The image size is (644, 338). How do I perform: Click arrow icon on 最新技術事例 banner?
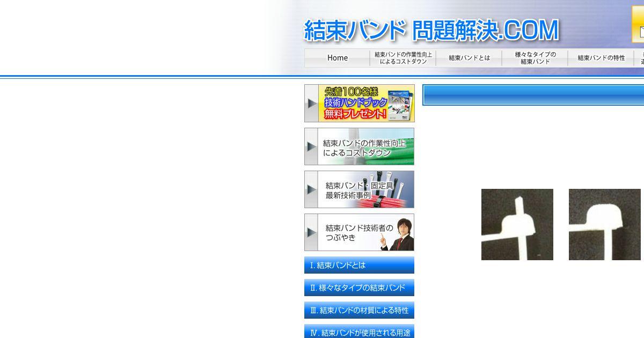coord(311,189)
